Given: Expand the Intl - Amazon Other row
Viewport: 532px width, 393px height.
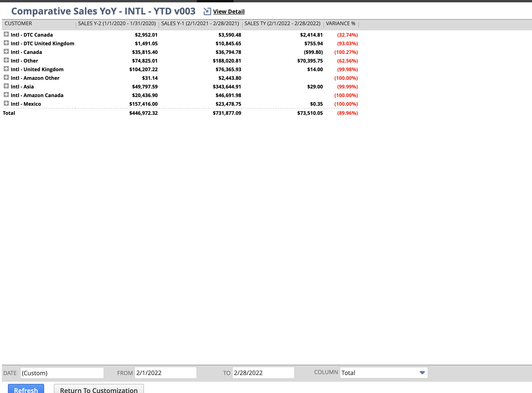Looking at the screenshot, I should click(7, 77).
